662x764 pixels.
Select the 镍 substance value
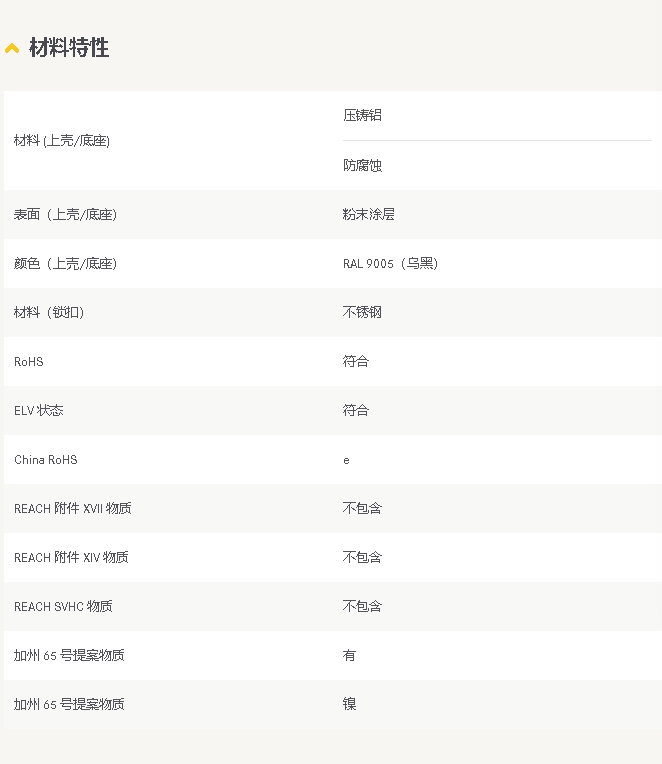pyautogui.click(x=349, y=704)
